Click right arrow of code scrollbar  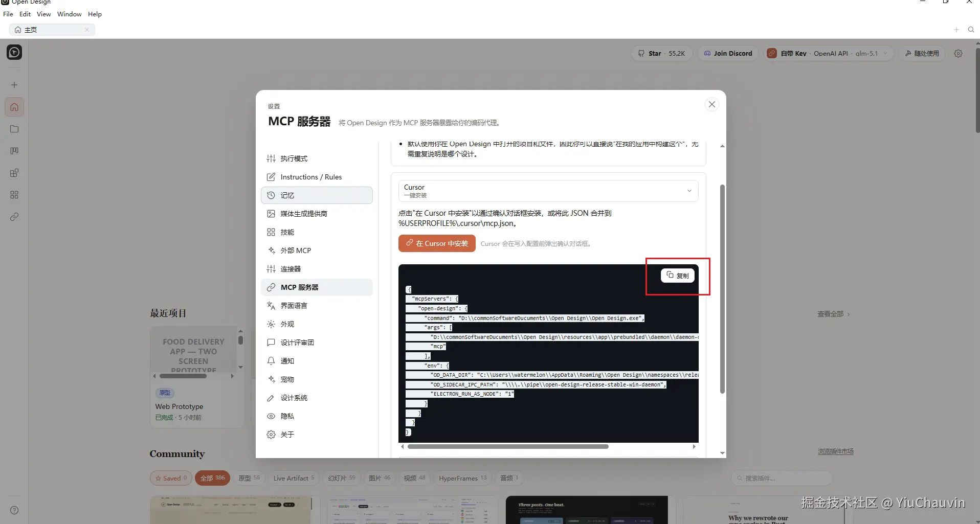[x=694, y=446]
